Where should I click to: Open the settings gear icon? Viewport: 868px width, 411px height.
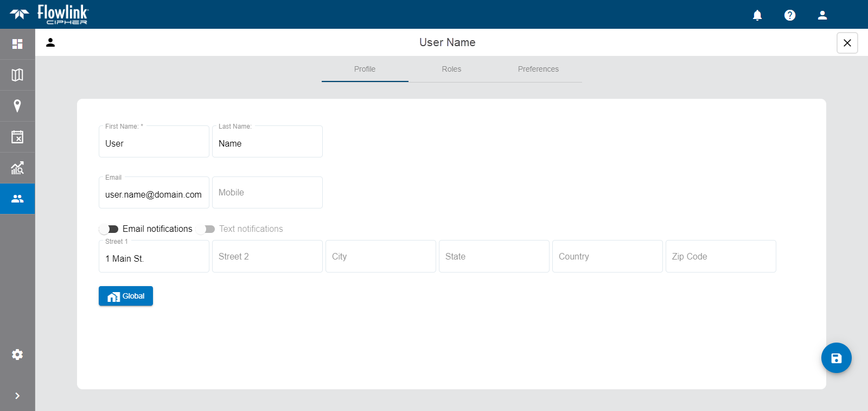[x=17, y=355]
